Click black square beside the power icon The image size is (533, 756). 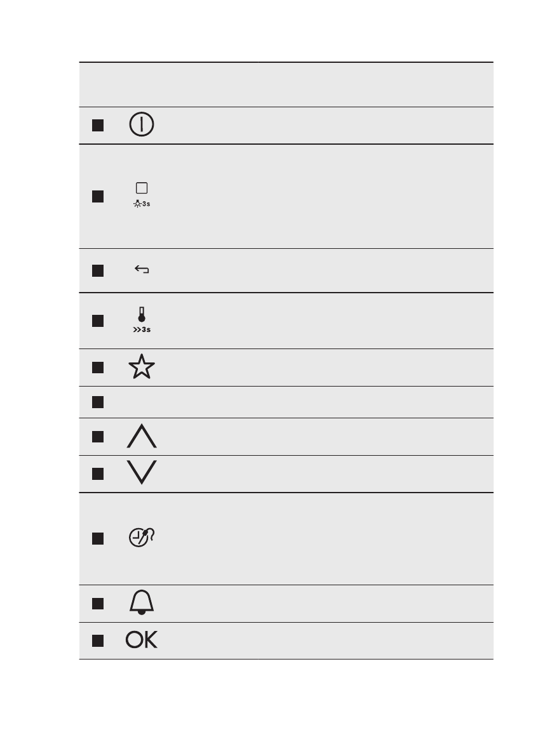97,125
